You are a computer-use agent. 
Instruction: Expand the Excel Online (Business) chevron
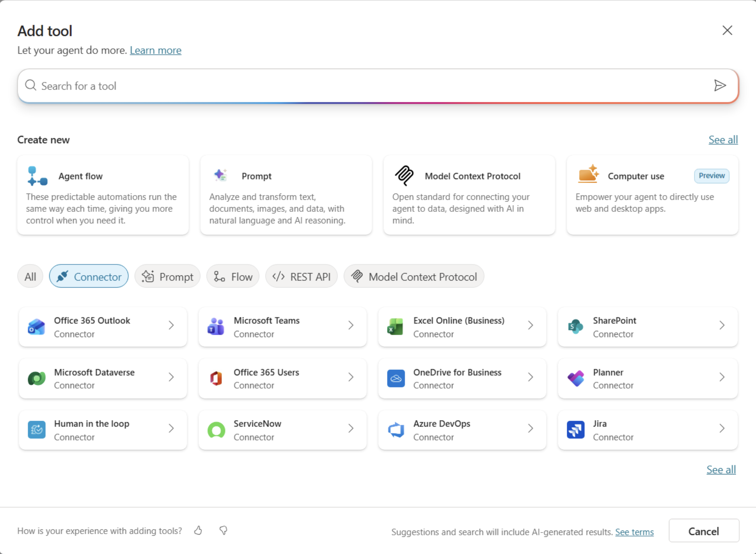click(x=530, y=325)
